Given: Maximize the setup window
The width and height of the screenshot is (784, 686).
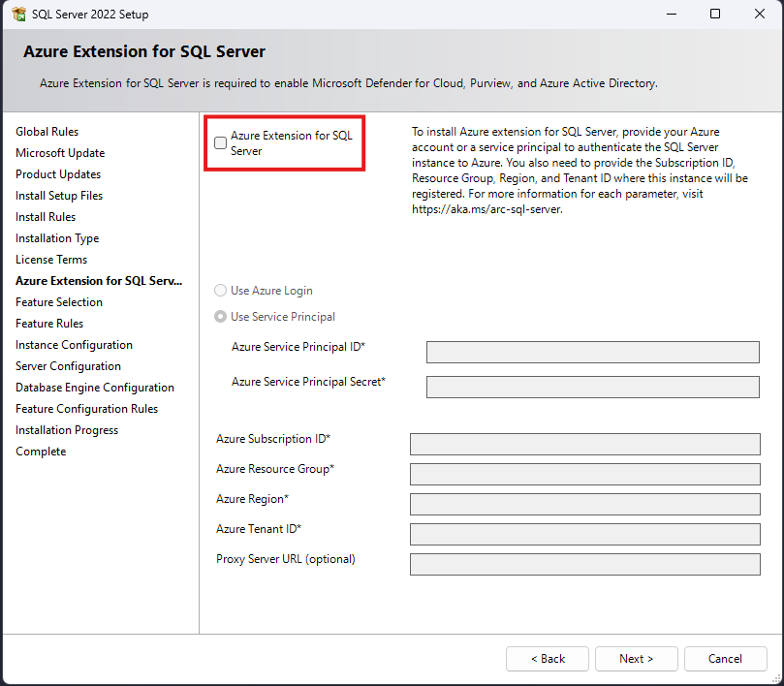Looking at the screenshot, I should click(x=715, y=15).
